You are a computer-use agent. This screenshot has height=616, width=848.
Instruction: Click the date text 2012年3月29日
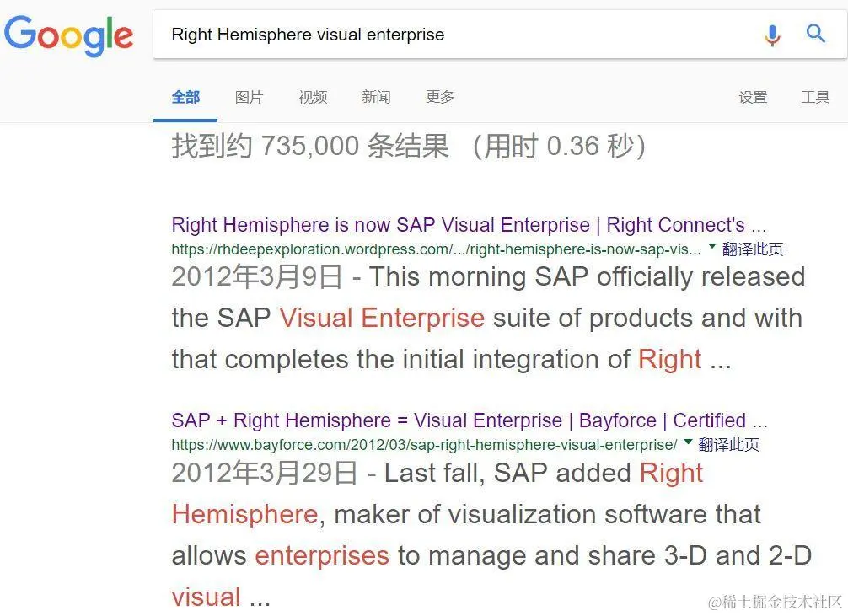click(265, 473)
